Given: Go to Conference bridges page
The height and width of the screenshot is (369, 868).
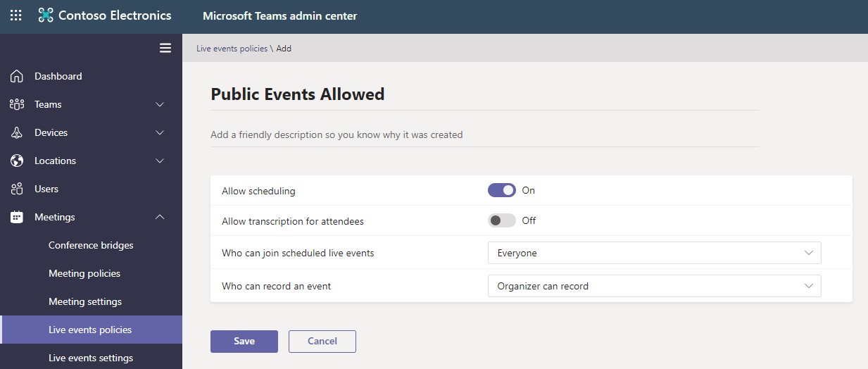Looking at the screenshot, I should [91, 245].
